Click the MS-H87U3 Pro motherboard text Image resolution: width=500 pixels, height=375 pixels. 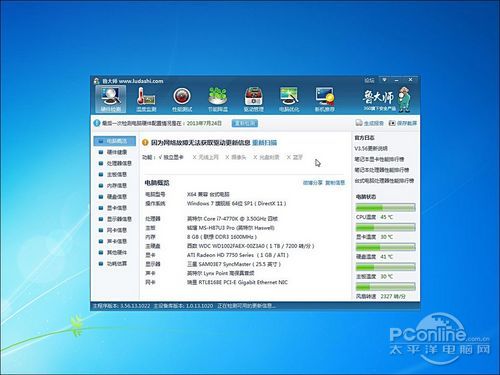tap(231, 228)
